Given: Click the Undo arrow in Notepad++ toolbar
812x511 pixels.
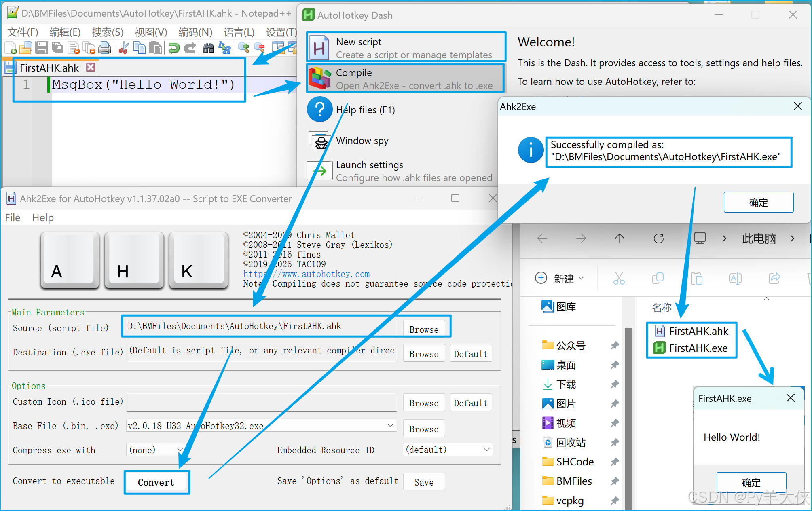Looking at the screenshot, I should point(174,48).
